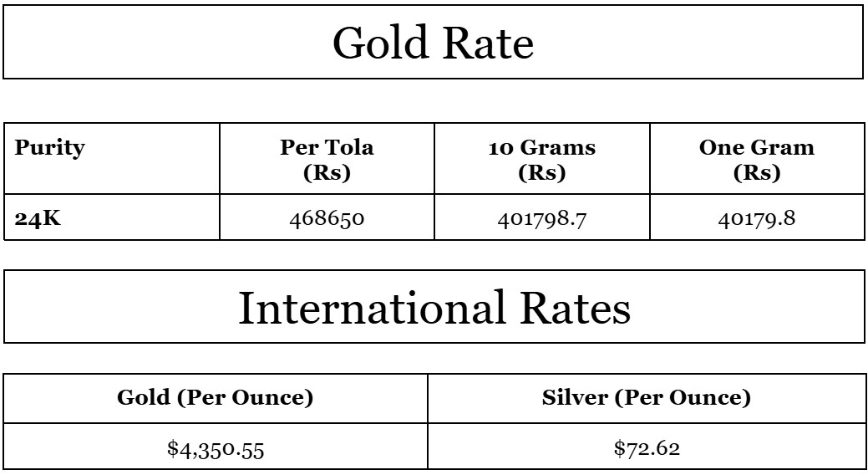Click the (Rs) unit under 10 Grams
Viewport: 868px width, 475px height.
click(x=542, y=173)
